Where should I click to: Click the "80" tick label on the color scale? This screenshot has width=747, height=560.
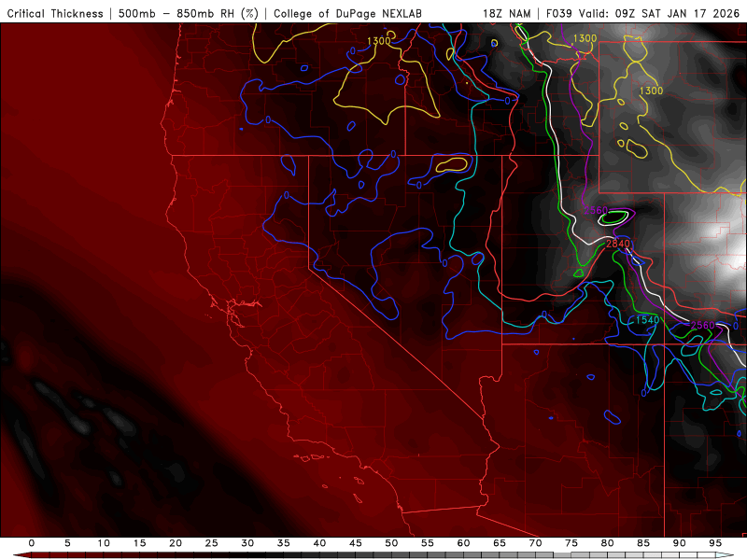tap(607, 543)
